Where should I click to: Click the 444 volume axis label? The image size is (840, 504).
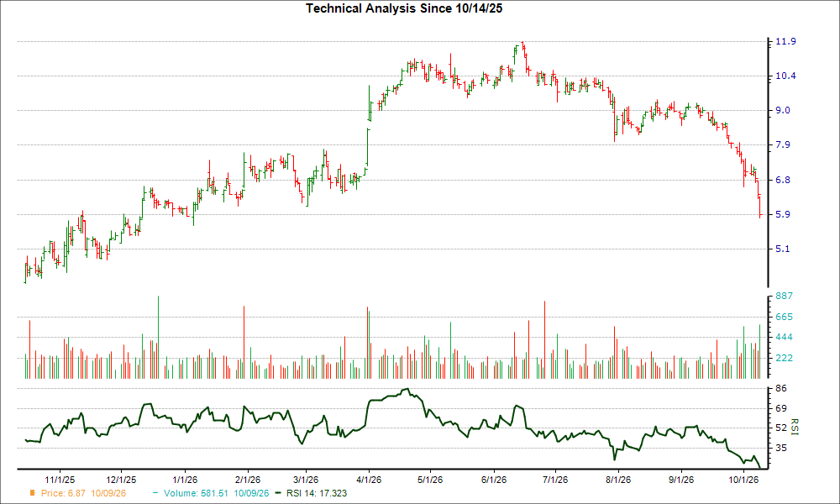click(x=784, y=338)
